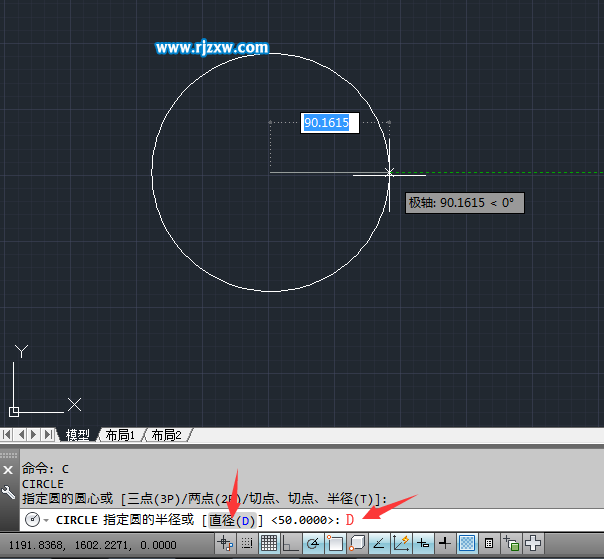Viewport: 604px width, 559px height.
Task: Go to previous layout tab arrow
Action: tap(21, 435)
